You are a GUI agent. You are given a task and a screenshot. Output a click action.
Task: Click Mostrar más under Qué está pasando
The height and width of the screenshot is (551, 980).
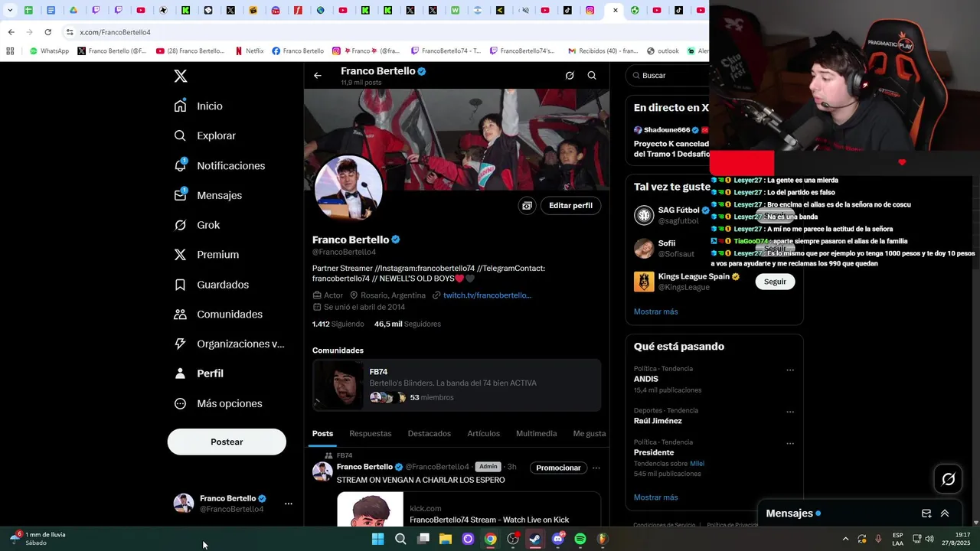(x=655, y=497)
